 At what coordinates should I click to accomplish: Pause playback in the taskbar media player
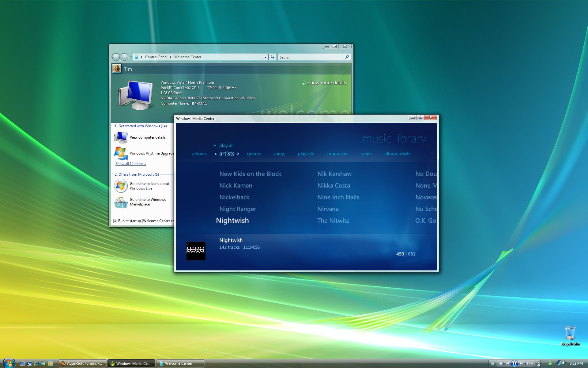point(514,363)
